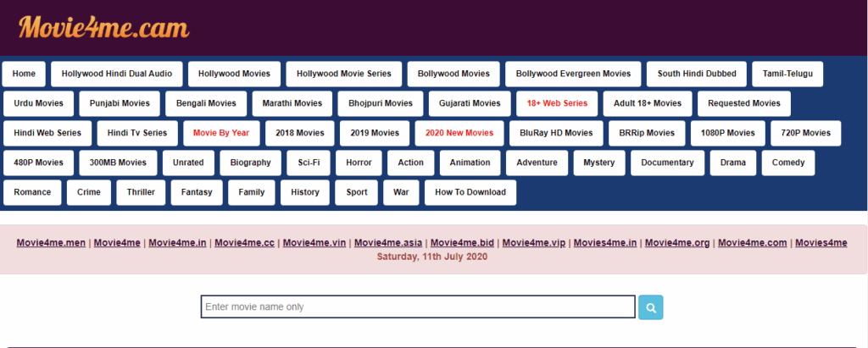This screenshot has height=348, width=868.
Task: Open the Thriller genre button
Action: 141,192
